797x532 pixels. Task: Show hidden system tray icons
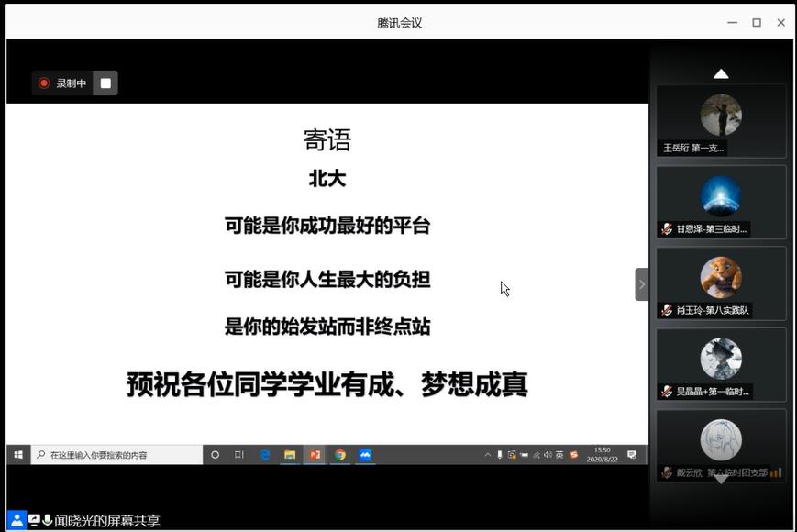click(x=488, y=455)
